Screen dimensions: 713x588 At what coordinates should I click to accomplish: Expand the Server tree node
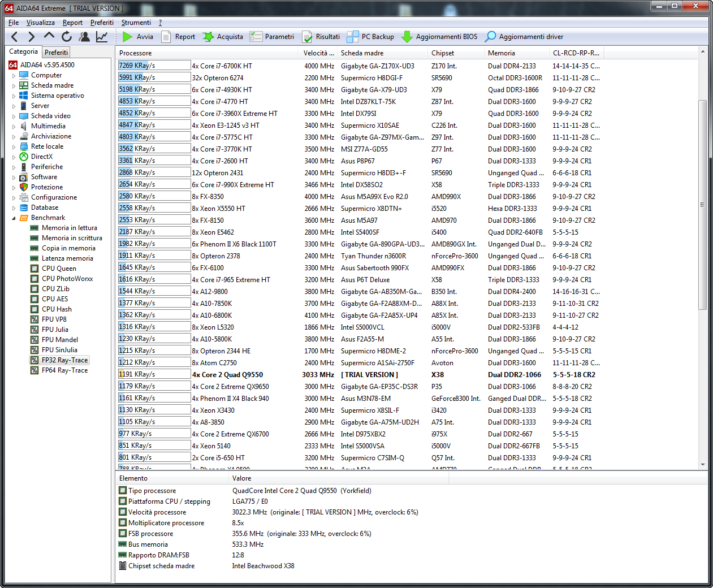(14, 106)
